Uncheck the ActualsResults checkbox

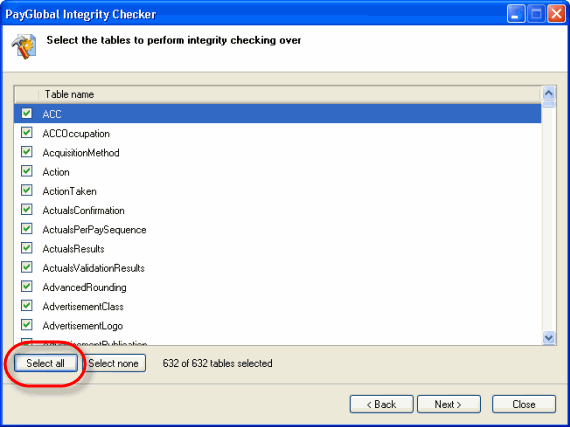click(27, 248)
